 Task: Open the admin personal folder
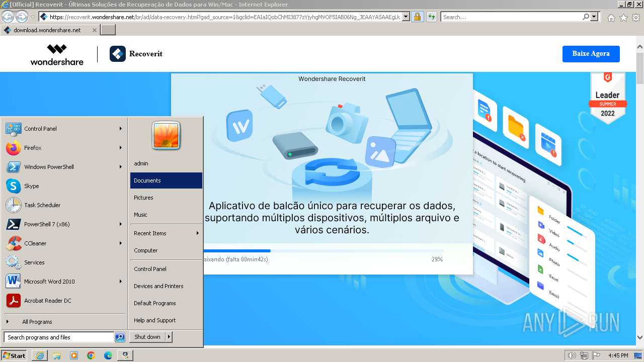(166, 163)
